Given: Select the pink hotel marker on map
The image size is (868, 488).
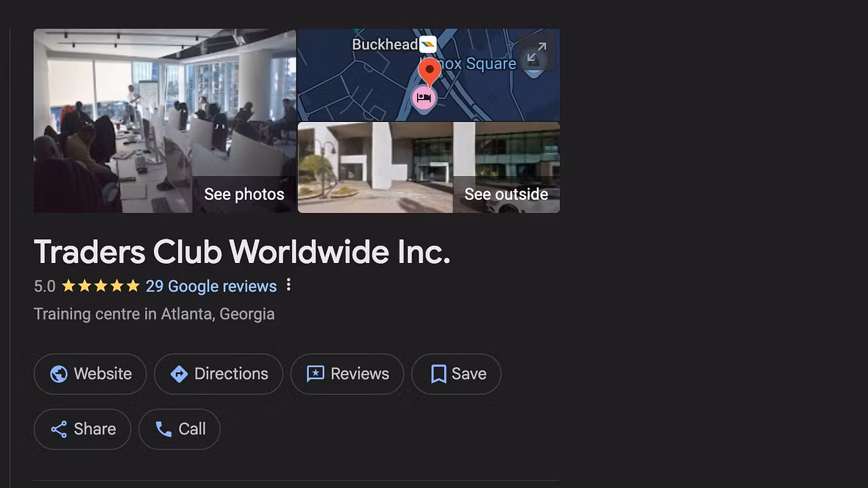Looking at the screenshot, I should [x=424, y=98].
